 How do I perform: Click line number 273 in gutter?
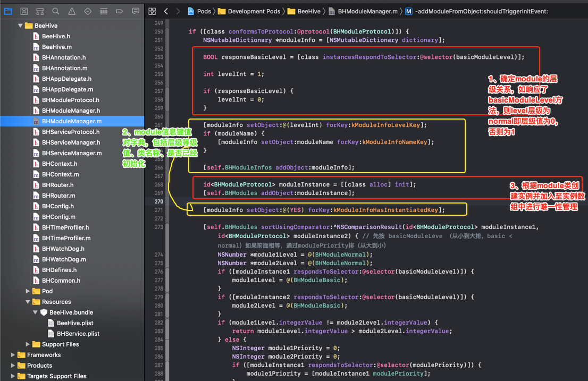coord(158,227)
